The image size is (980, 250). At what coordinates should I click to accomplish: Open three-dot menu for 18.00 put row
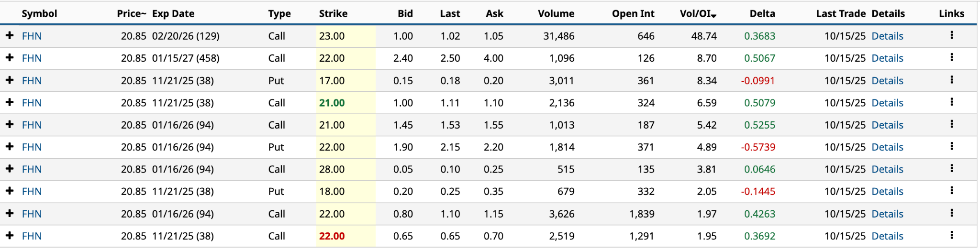951,191
